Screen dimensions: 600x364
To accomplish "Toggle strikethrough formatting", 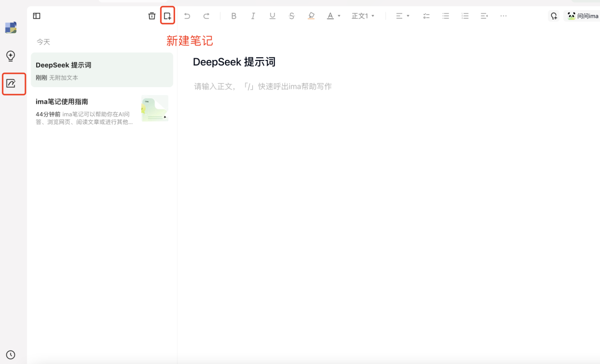I will point(292,16).
